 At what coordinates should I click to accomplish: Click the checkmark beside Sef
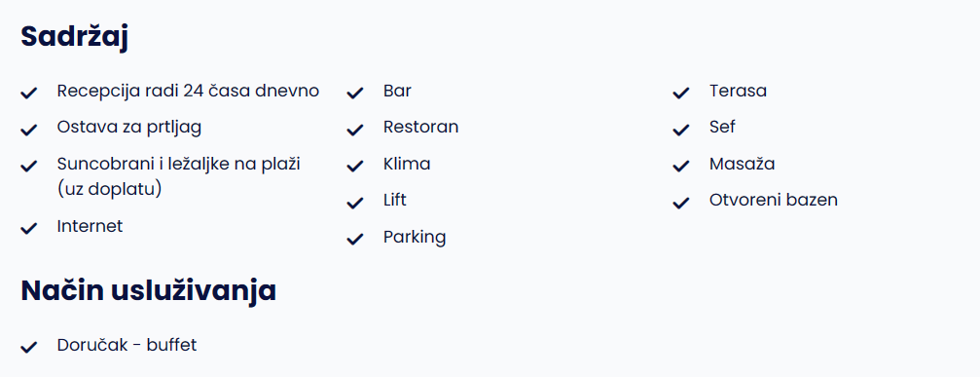pyautogui.click(x=681, y=130)
